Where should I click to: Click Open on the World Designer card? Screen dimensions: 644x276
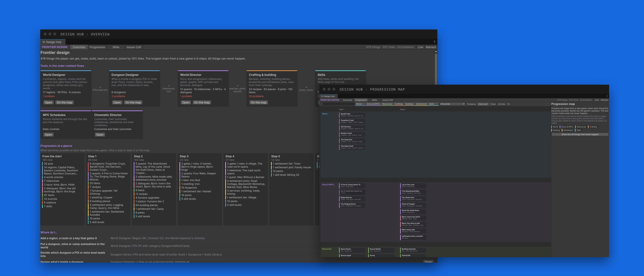(x=48, y=102)
